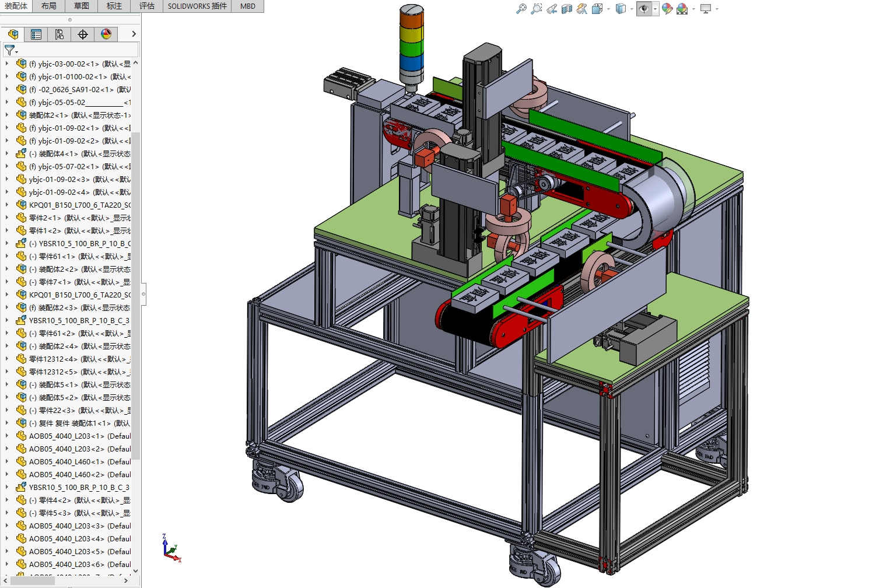Switch to the ConfigurationManager tab
The width and height of the screenshot is (869, 588).
(x=59, y=34)
